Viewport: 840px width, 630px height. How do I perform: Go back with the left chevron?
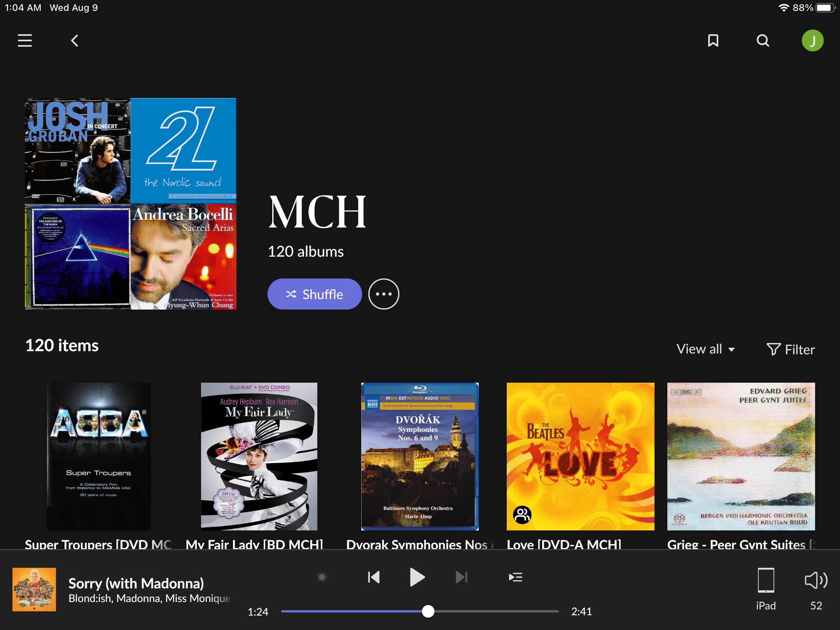click(x=75, y=40)
